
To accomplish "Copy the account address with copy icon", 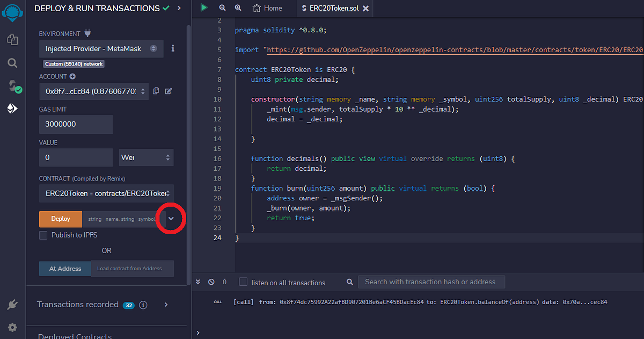I will (156, 91).
